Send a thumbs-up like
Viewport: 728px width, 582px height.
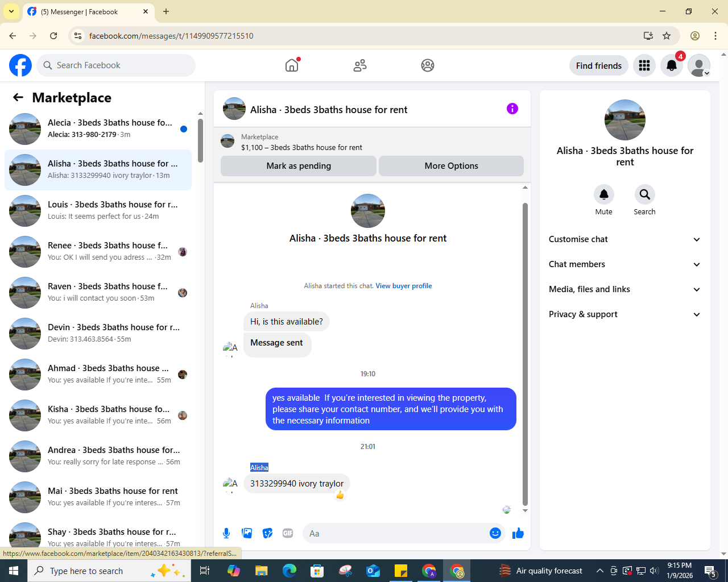[x=518, y=533]
